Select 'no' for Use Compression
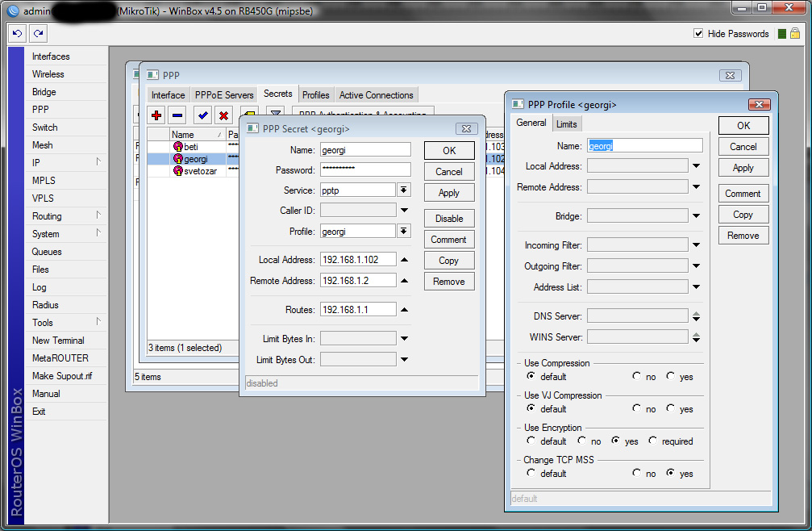This screenshot has height=531, width=812. 637,376
